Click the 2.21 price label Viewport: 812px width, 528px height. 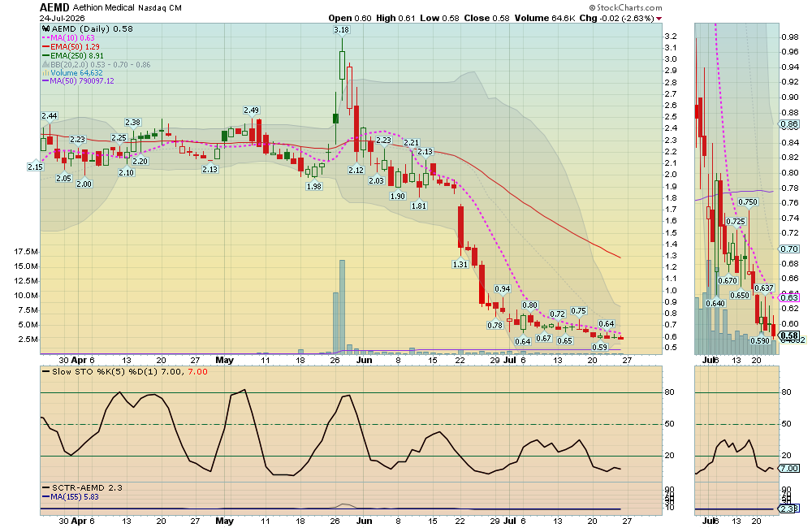coord(411,142)
